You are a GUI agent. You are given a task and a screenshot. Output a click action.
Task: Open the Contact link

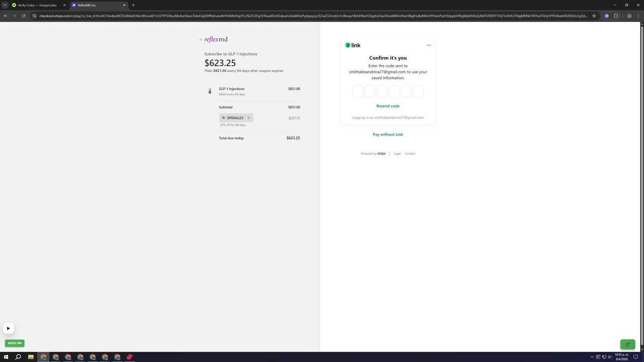[x=410, y=154]
